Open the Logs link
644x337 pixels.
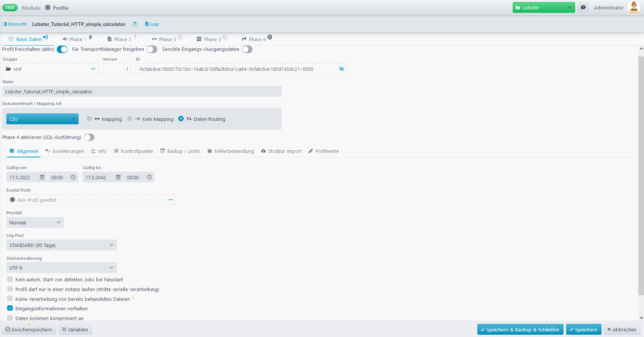coord(152,24)
